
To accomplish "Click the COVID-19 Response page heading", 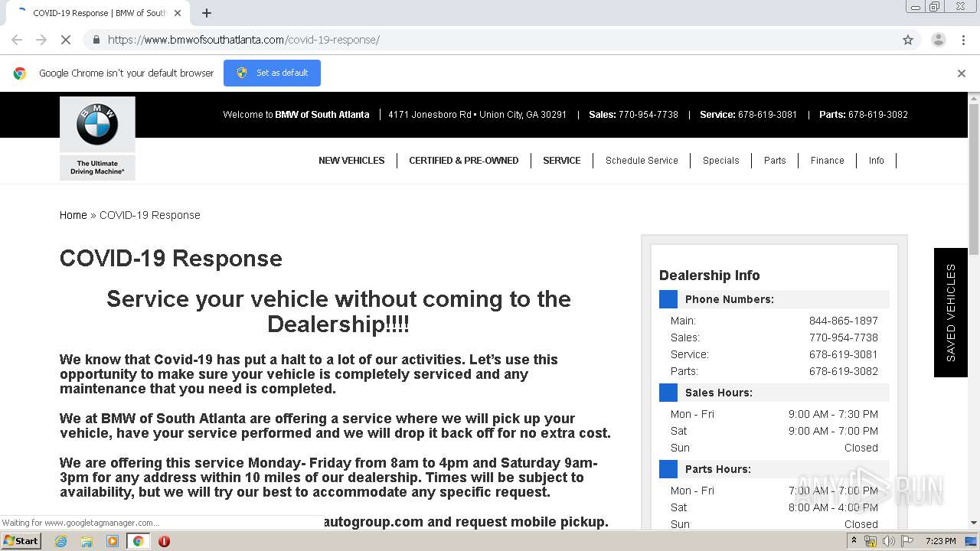I will click(171, 259).
